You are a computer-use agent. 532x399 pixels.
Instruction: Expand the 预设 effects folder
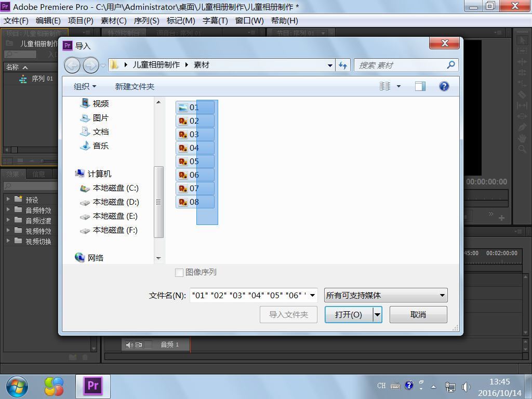[8, 199]
